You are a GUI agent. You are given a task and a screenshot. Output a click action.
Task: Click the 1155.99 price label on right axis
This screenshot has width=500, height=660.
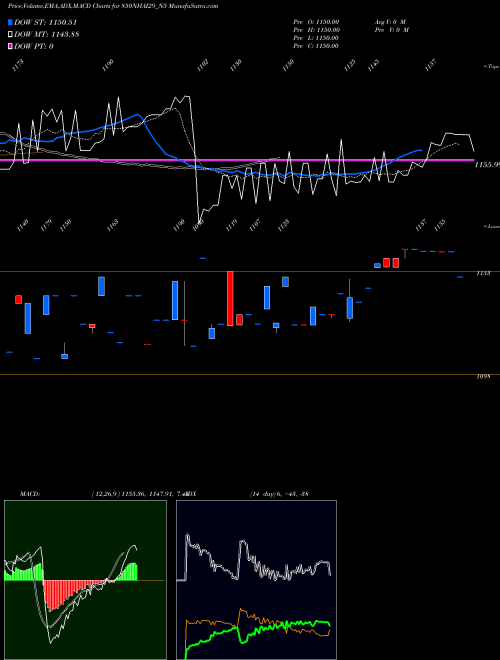(x=487, y=165)
